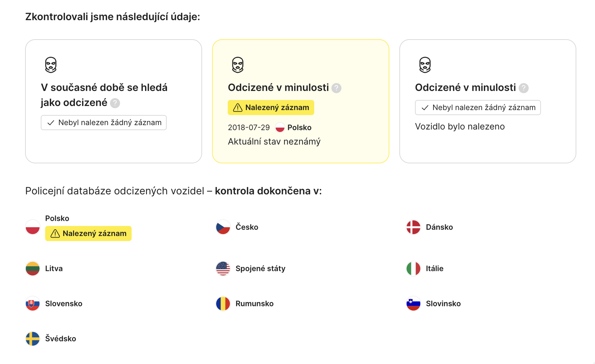Click the 'Nebyl nalezen žádný záznam' badge in the first card

pyautogui.click(x=104, y=122)
